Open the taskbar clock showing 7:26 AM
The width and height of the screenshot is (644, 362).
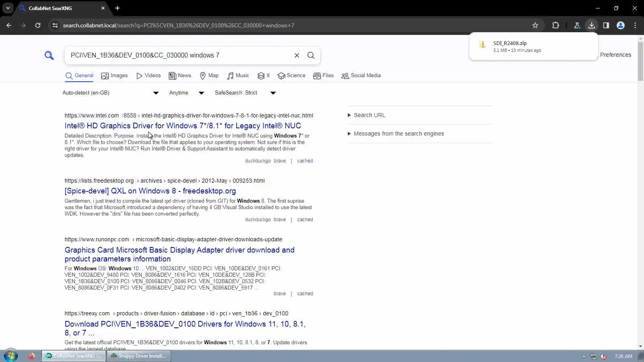click(623, 356)
